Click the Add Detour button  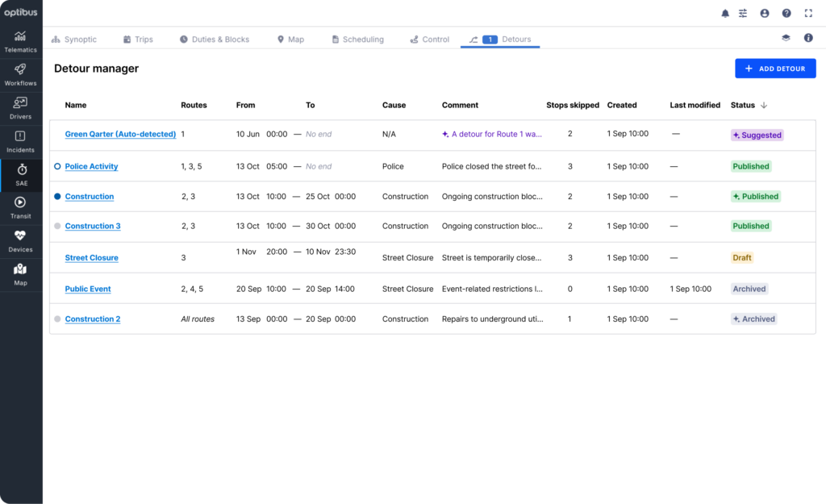click(x=775, y=69)
